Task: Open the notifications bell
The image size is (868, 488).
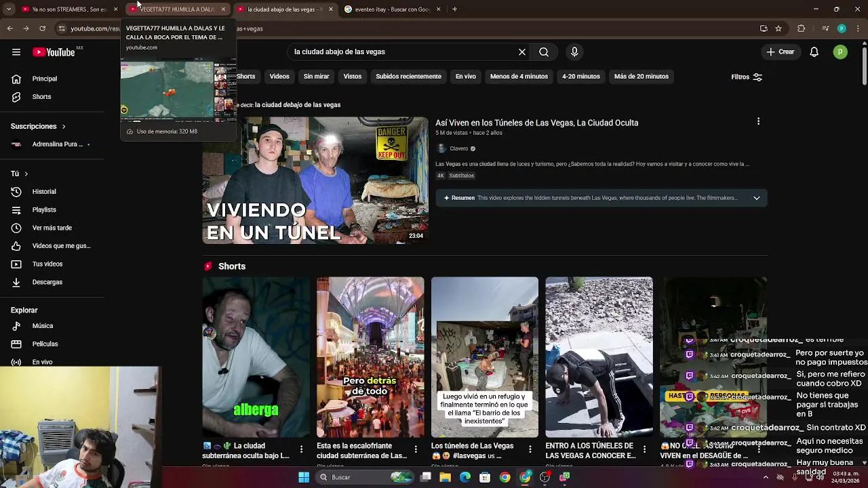Action: coord(814,52)
